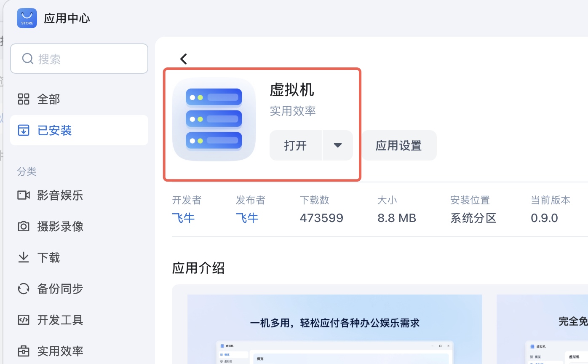This screenshot has height=364, width=588.
Task: Open the second screenshot thumbnail 完全免
Action: 542,329
